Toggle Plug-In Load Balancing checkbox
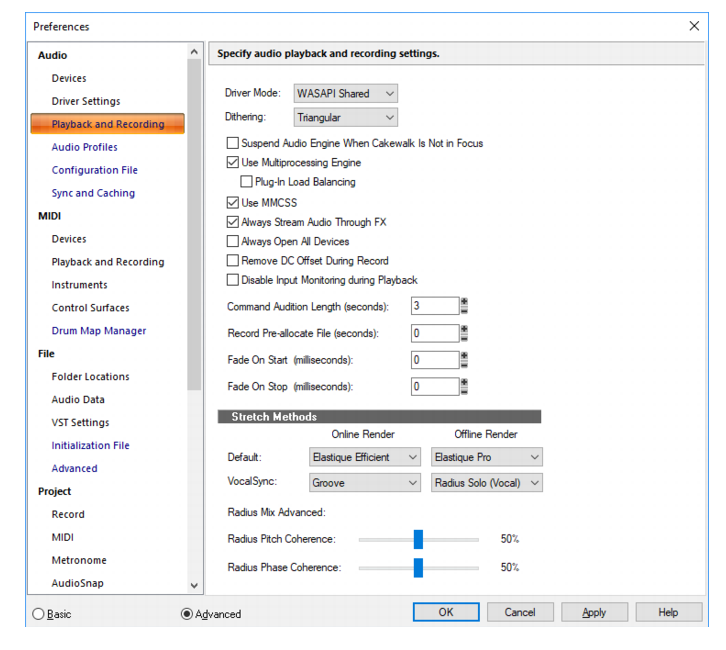This screenshot has width=726, height=650. click(x=246, y=181)
